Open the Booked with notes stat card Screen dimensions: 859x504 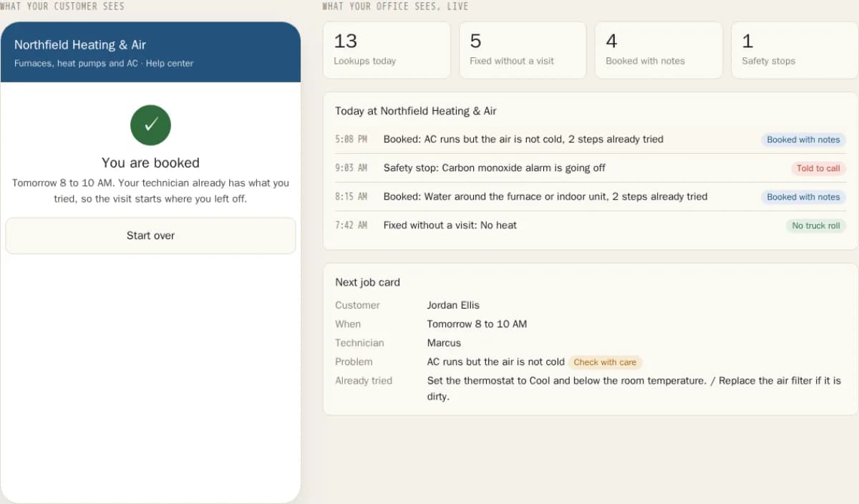[659, 50]
